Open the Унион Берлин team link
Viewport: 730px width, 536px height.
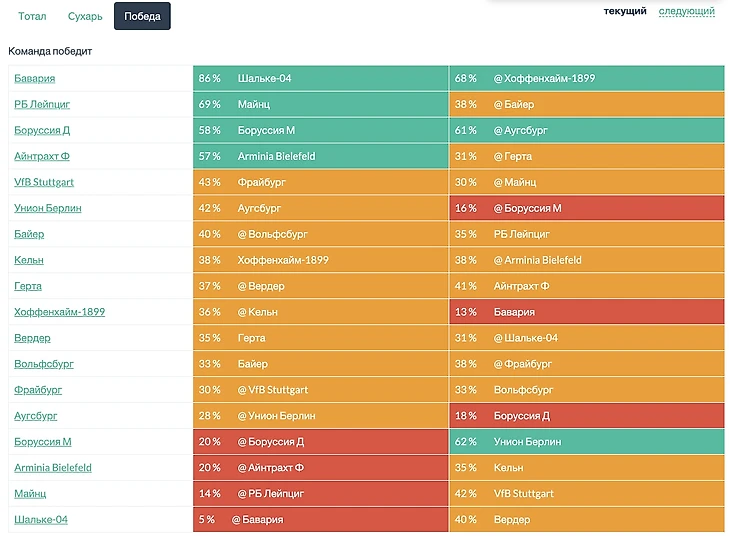48,208
